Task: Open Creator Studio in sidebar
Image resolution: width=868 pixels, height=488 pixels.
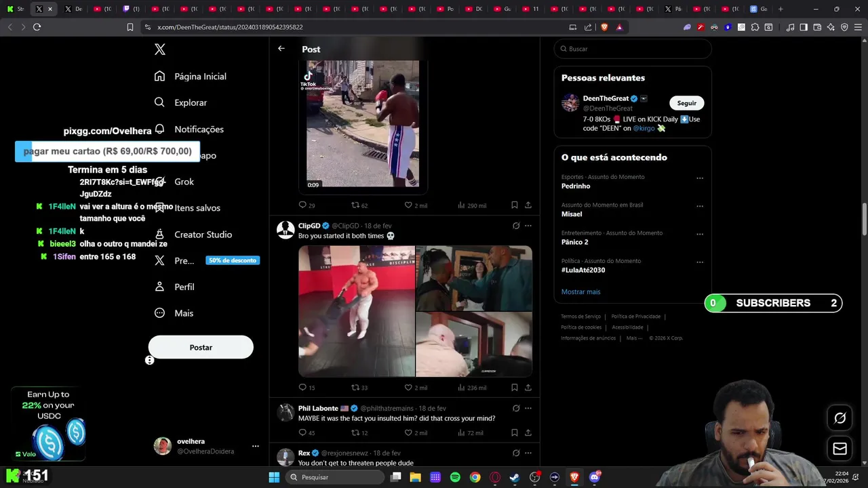Action: [x=193, y=235]
